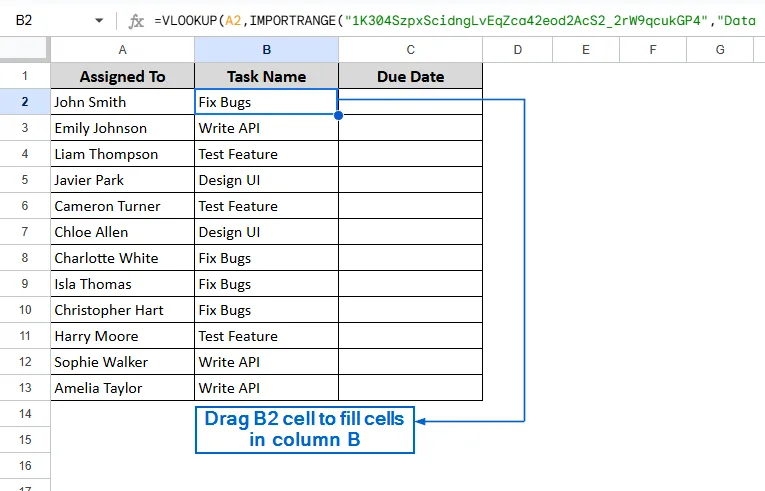Select the 'Harry Moore' cell
The image size is (765, 491).
(x=122, y=336)
